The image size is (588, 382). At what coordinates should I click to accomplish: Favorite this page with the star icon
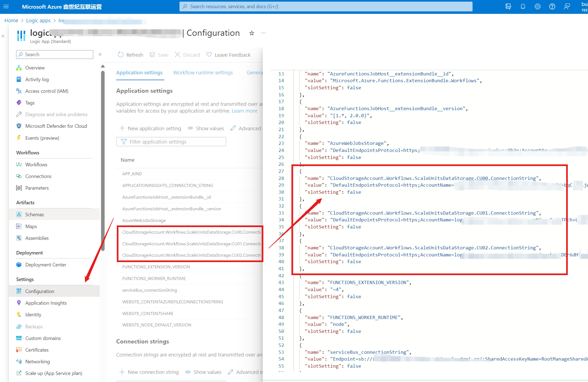click(252, 33)
